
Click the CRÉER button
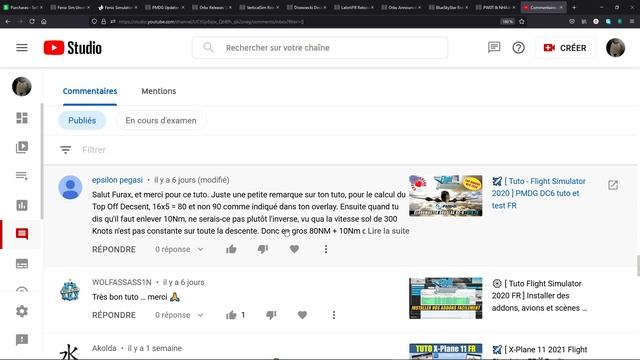click(565, 48)
